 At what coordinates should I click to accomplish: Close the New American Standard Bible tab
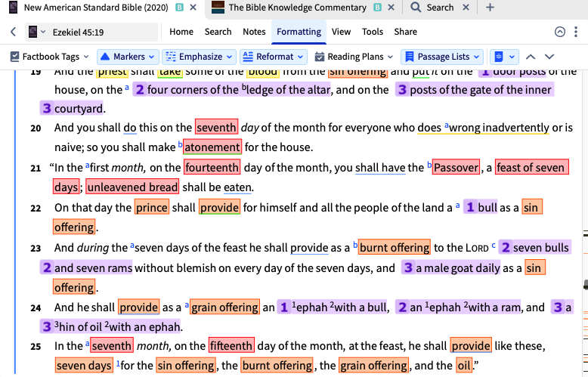pyautogui.click(x=193, y=8)
